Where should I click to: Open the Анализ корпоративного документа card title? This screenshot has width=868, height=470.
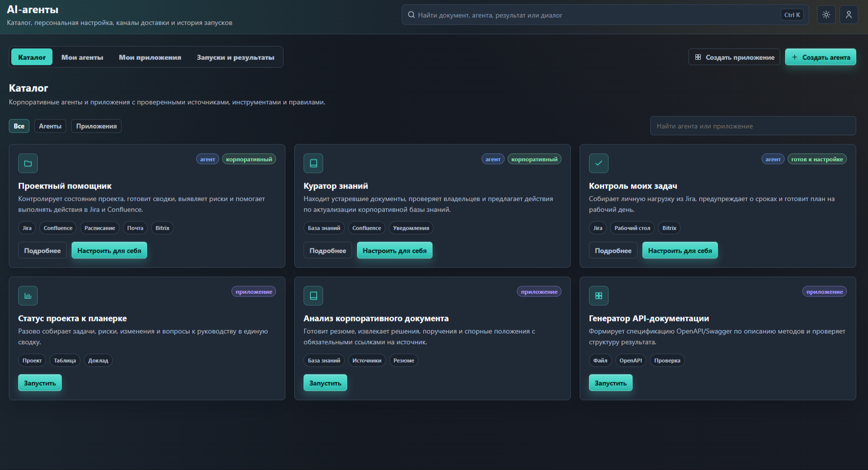(376, 318)
